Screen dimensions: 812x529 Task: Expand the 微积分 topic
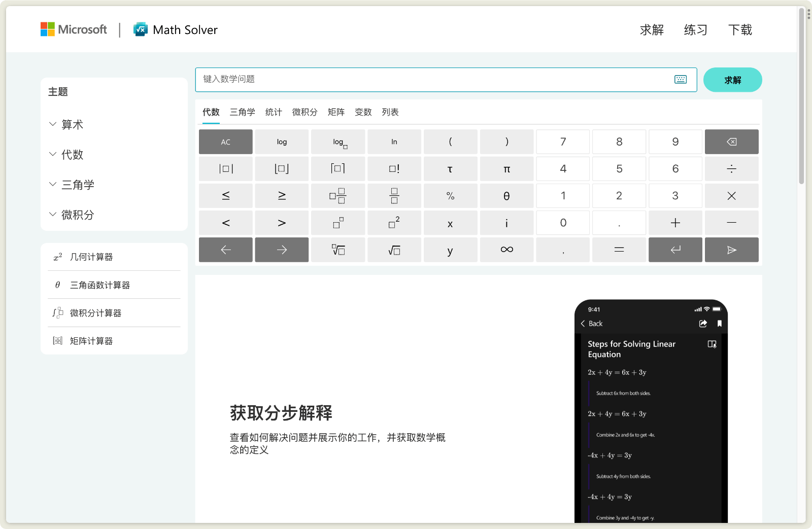pyautogui.click(x=78, y=215)
